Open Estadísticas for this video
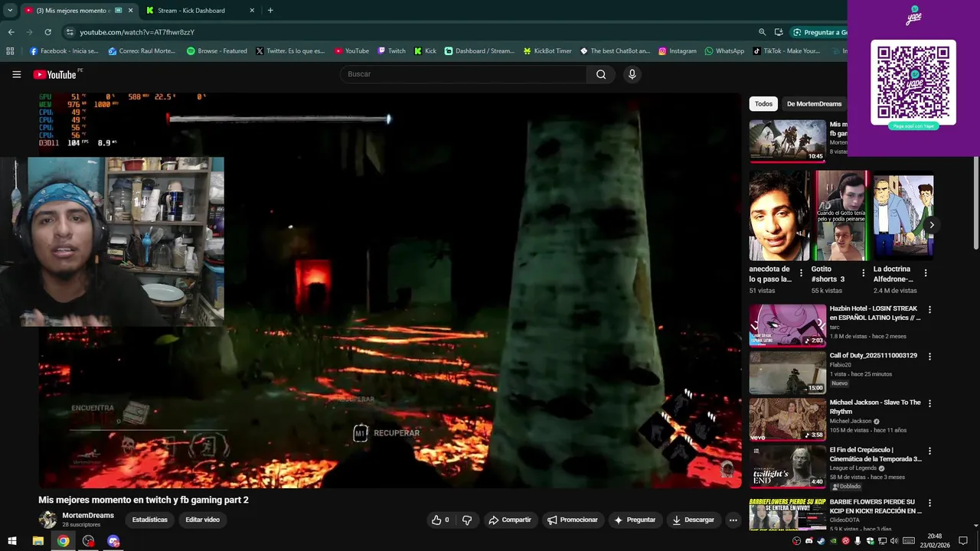Viewport: 980px width, 551px height. click(149, 520)
